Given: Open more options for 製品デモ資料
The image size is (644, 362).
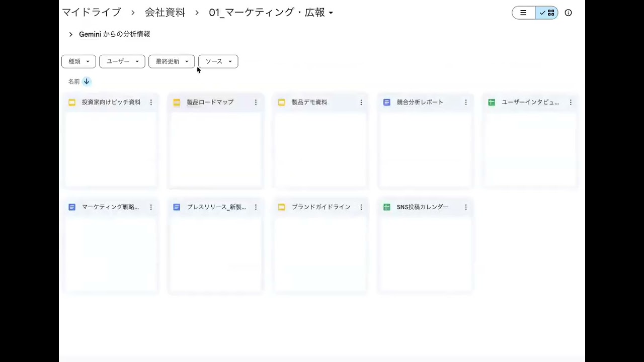Looking at the screenshot, I should click(361, 102).
